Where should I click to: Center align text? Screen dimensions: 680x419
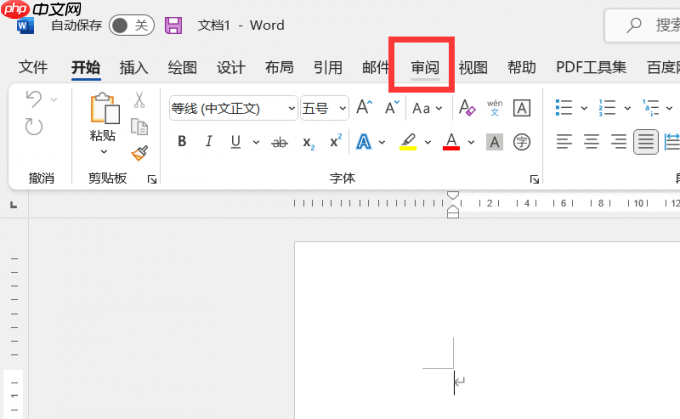pyautogui.click(x=591, y=142)
